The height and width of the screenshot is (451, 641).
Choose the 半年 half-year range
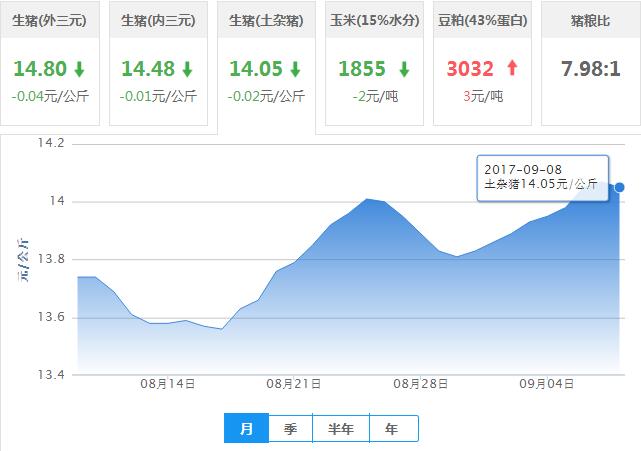(x=341, y=429)
